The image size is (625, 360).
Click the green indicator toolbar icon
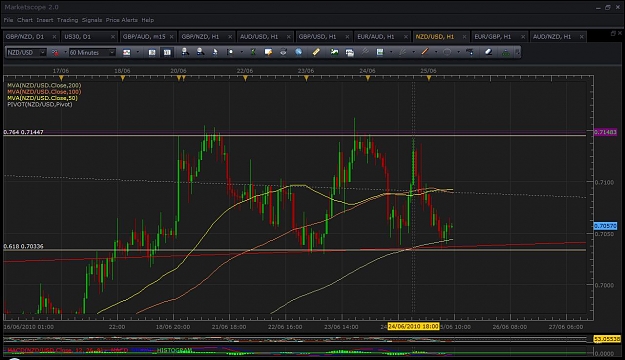tap(253, 52)
